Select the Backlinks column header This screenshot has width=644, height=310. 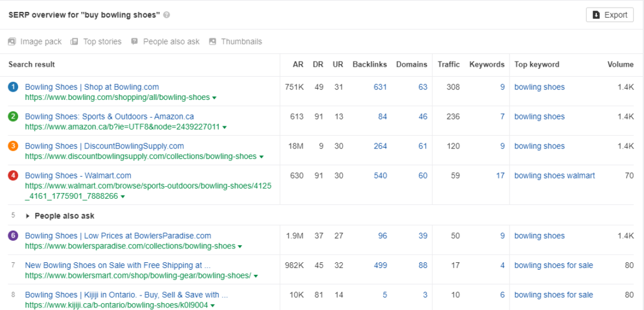370,65
